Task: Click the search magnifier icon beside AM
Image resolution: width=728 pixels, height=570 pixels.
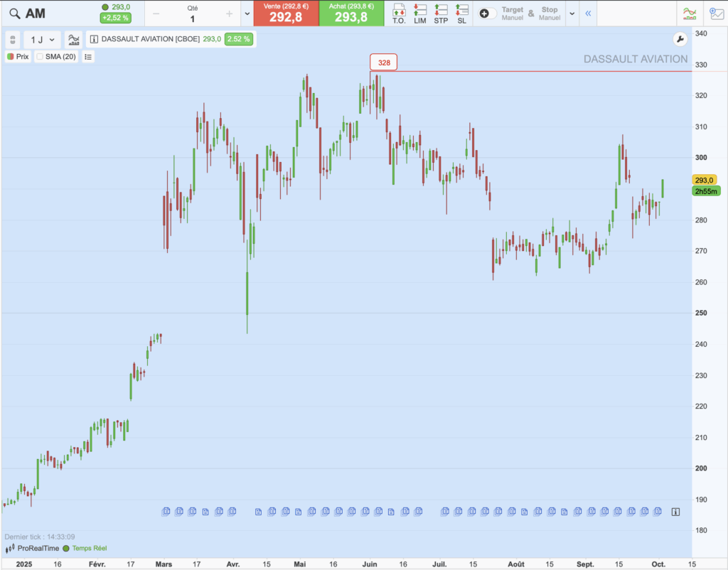Action: click(13, 14)
